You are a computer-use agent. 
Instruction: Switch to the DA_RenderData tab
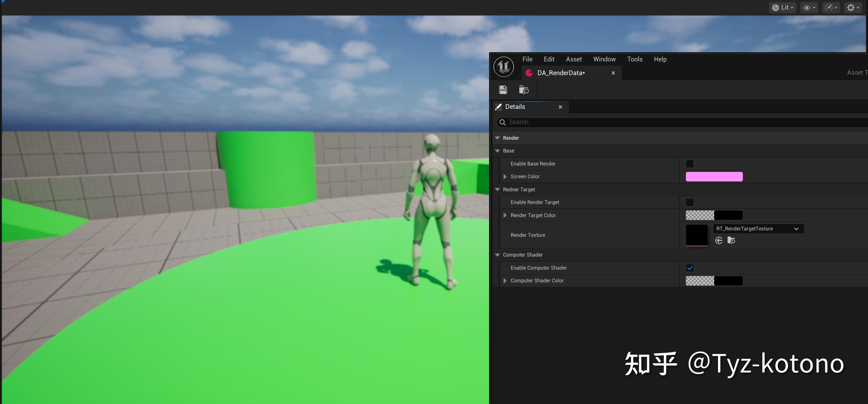(x=560, y=73)
